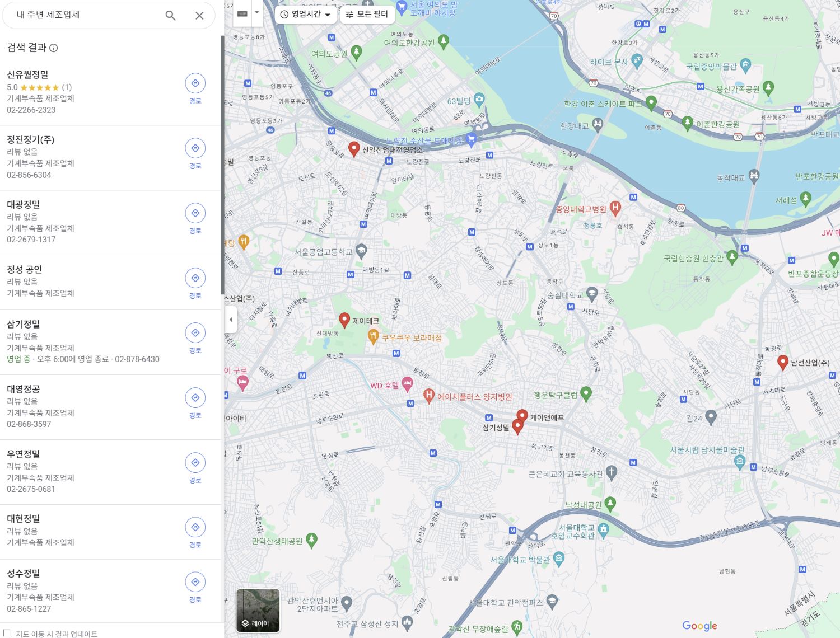Click the 63빌딩 camera marker
The image size is (840, 638).
pos(479,101)
